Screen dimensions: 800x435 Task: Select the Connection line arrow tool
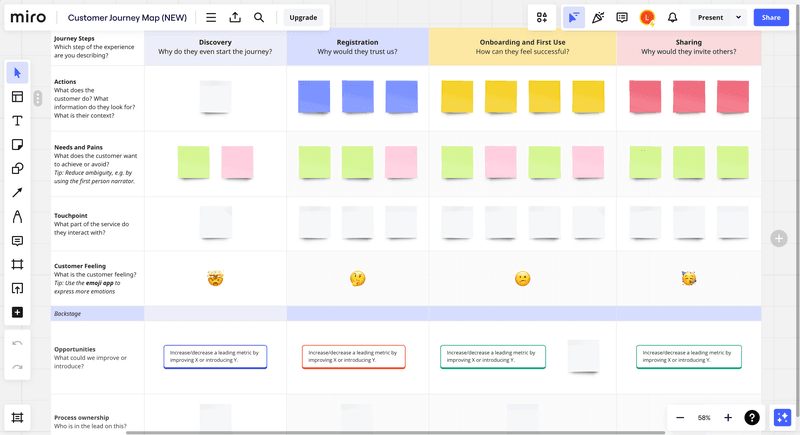pos(17,192)
